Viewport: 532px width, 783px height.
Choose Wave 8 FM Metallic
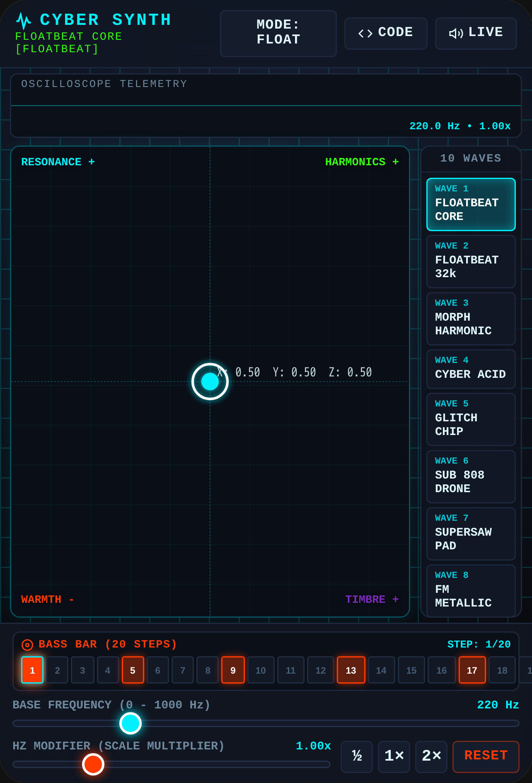[471, 591]
